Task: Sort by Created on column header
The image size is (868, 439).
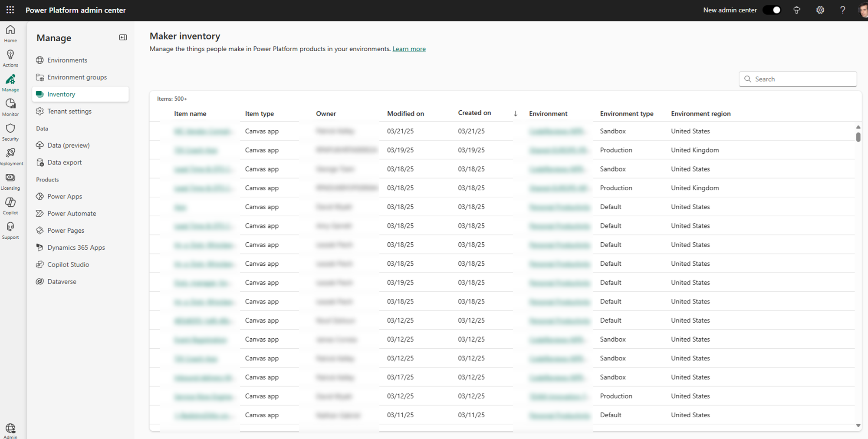Action: click(474, 113)
